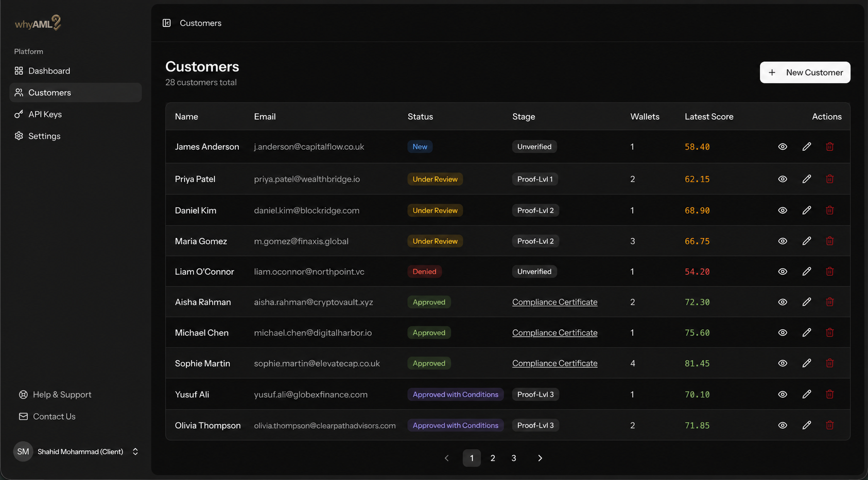Open Sophie Martin's Compliance Certificate link
Viewport: 868px width, 480px height.
554,363
